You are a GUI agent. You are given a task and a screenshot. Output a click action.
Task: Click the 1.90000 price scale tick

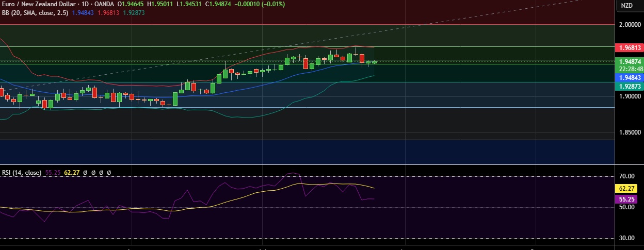pyautogui.click(x=630, y=96)
